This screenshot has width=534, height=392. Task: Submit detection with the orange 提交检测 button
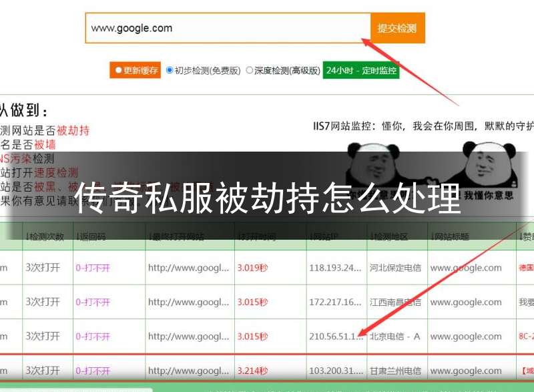coord(397,28)
